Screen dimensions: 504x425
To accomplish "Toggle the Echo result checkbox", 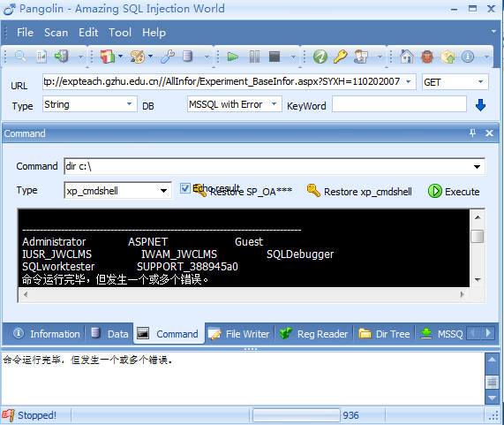I will point(184,188).
